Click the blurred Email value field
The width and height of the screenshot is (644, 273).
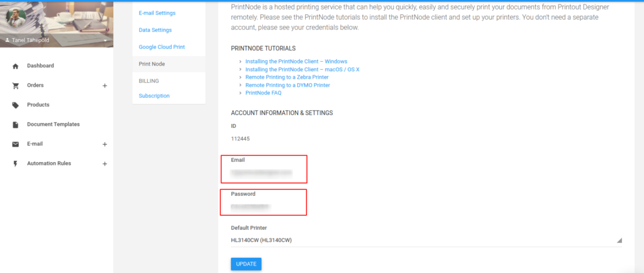pos(261,173)
